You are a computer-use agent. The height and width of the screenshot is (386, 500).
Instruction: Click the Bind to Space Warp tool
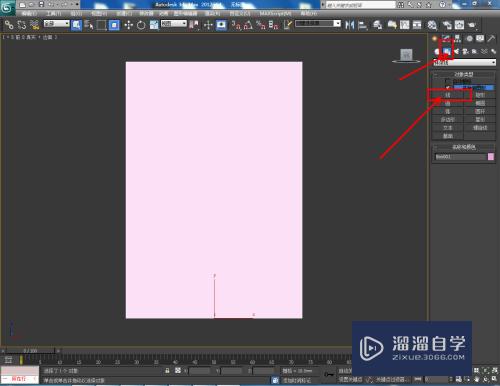(35, 25)
